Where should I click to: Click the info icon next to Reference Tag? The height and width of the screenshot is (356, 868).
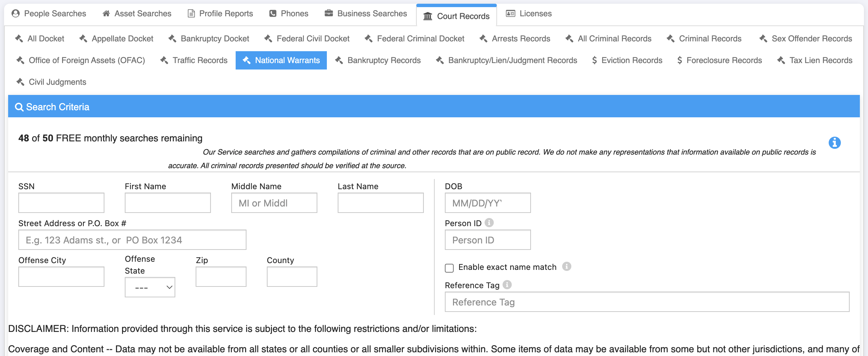pos(507,284)
